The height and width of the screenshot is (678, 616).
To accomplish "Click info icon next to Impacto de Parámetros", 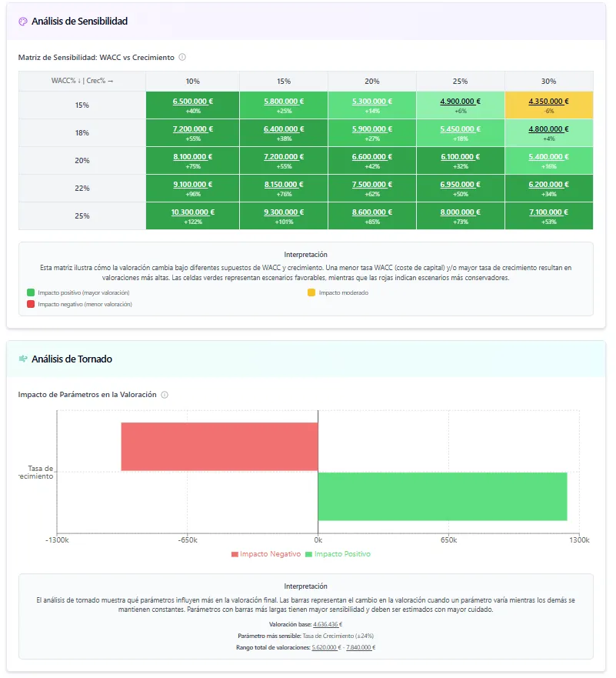I will 165,395.
